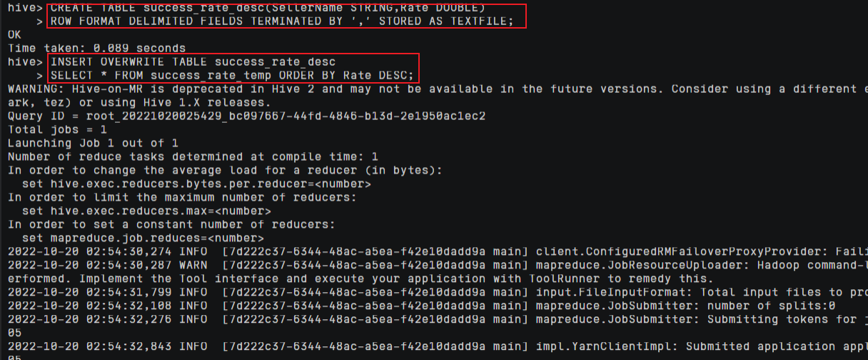Image resolution: width=868 pixels, height=360 pixels.
Task: Click the INSERT OVERWRITE TABLE statement
Action: [x=193, y=61]
